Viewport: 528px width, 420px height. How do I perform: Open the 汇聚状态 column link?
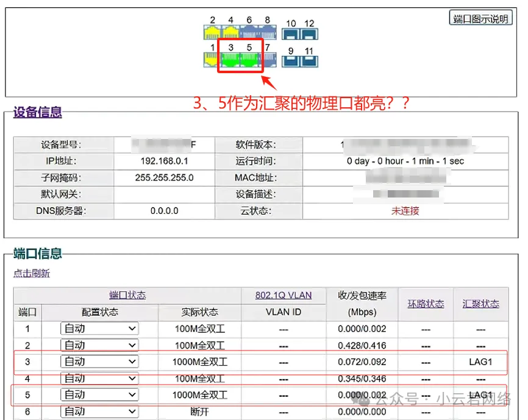(480, 304)
